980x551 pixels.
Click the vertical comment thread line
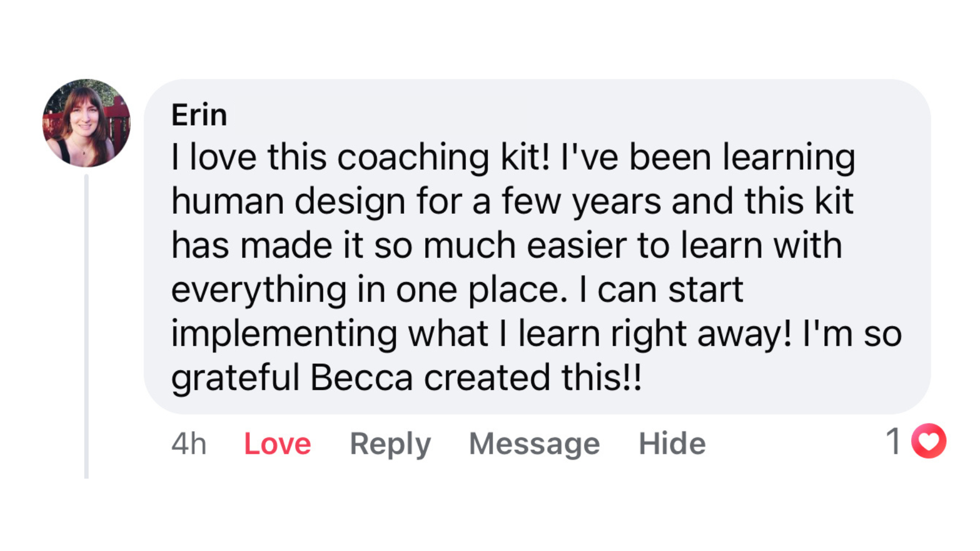tap(86, 327)
